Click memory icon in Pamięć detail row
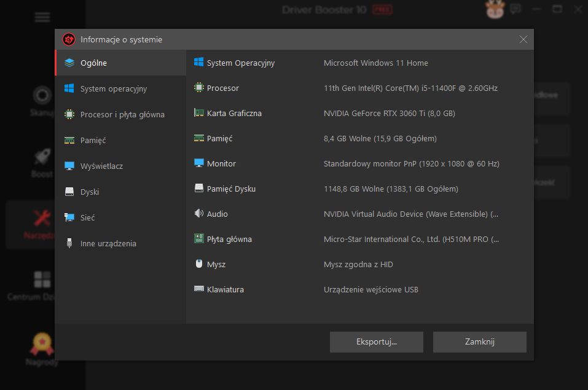 (x=198, y=138)
